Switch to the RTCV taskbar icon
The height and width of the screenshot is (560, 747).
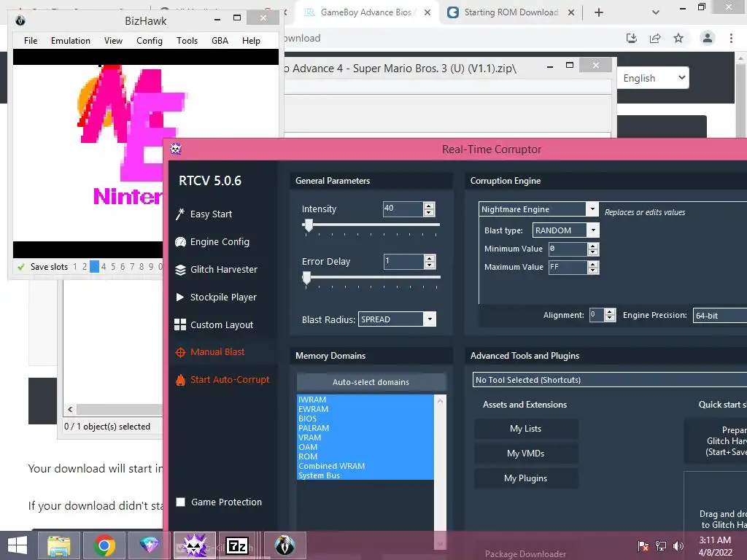coord(194,545)
